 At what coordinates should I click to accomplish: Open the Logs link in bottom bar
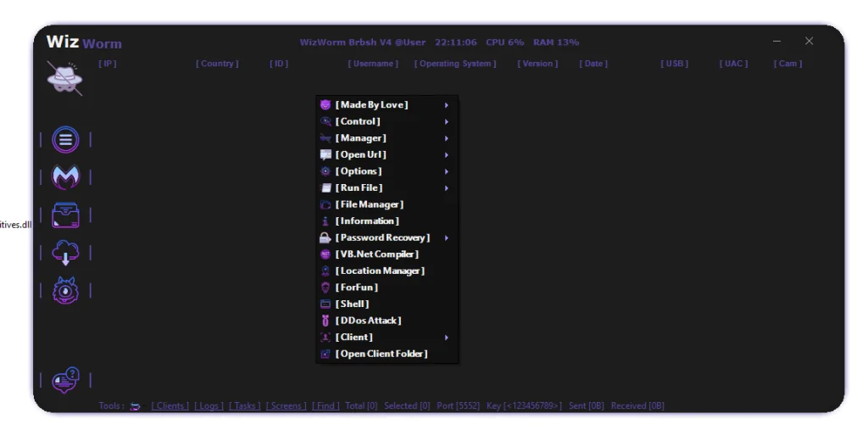click(x=209, y=406)
